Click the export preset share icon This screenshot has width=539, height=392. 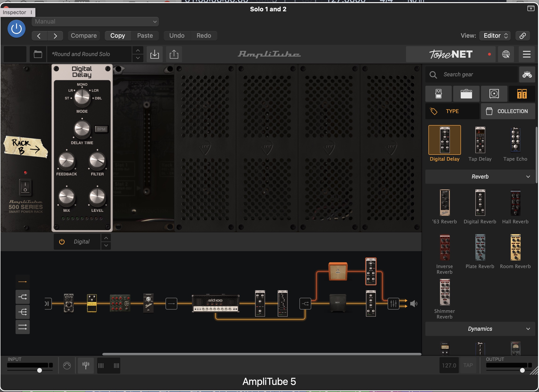click(174, 54)
